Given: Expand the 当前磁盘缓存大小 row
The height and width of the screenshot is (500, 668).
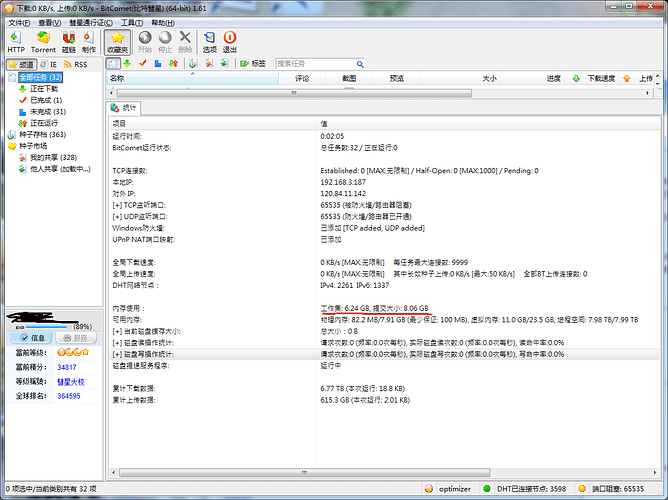Looking at the screenshot, I should (x=117, y=331).
